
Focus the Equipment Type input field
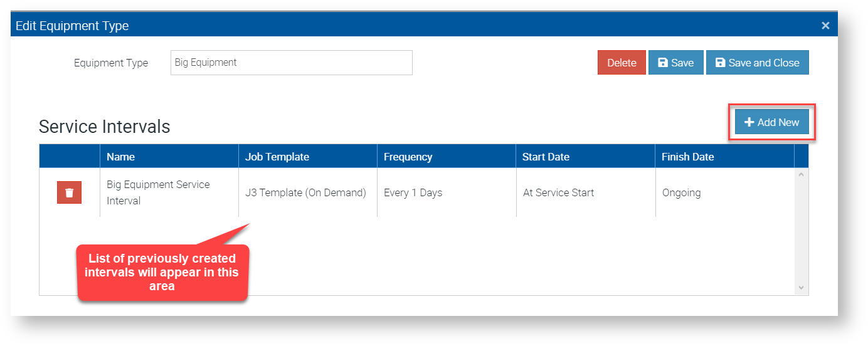(291, 63)
